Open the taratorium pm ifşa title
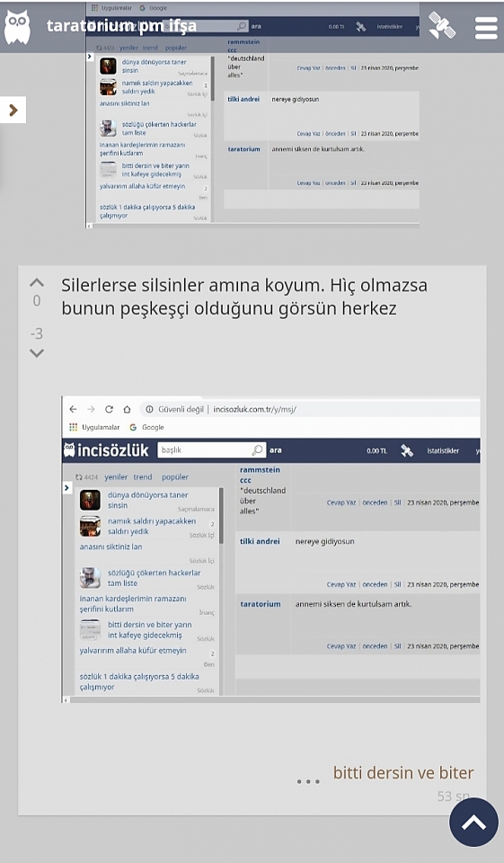The width and height of the screenshot is (504, 863). (121, 26)
